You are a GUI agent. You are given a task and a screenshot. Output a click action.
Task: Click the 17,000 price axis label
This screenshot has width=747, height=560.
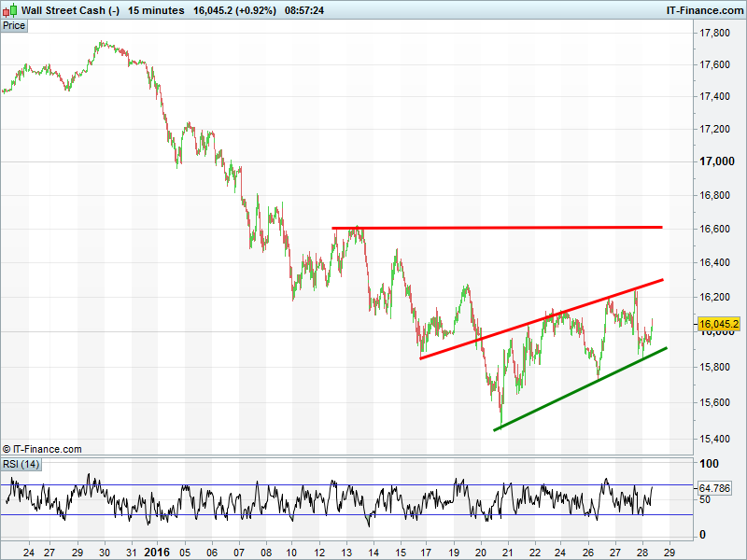[x=717, y=161]
